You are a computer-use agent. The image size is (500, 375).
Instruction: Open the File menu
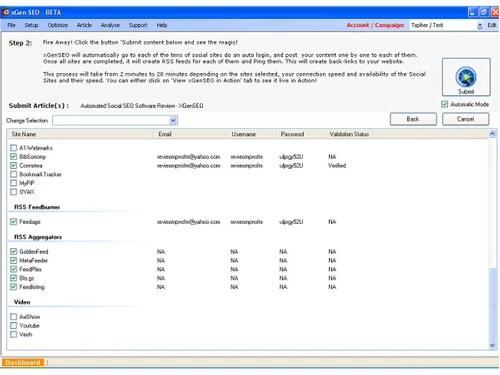11,25
